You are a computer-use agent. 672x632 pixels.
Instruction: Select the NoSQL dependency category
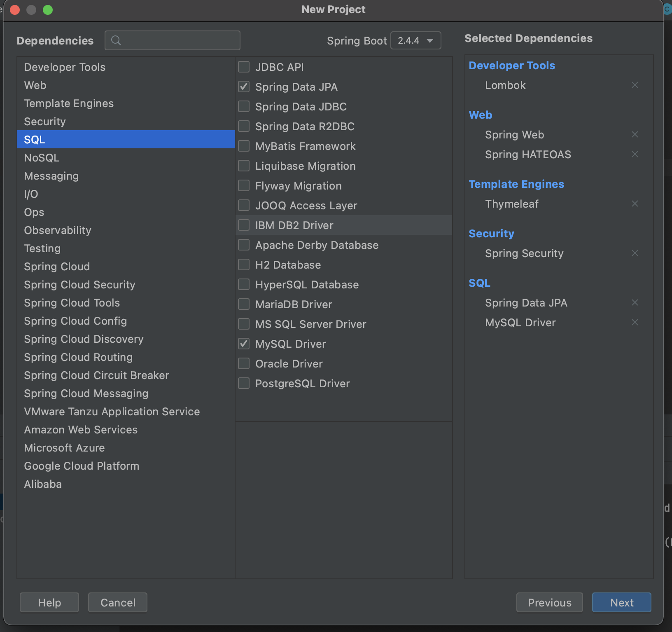point(42,158)
